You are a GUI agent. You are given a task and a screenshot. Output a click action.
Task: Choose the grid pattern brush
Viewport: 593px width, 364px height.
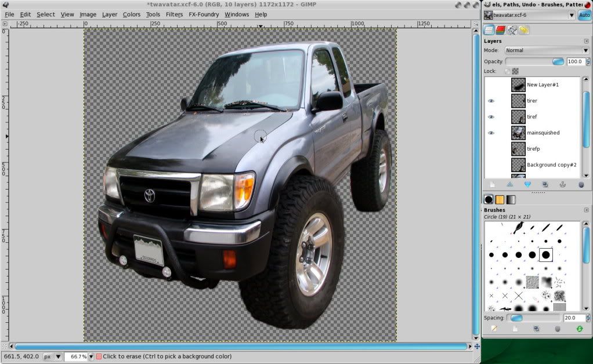[559, 307]
